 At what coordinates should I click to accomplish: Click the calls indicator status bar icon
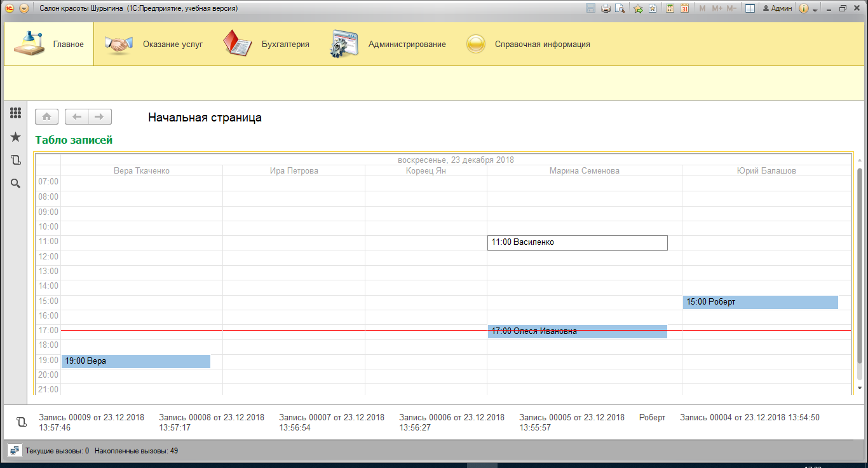(x=15, y=450)
